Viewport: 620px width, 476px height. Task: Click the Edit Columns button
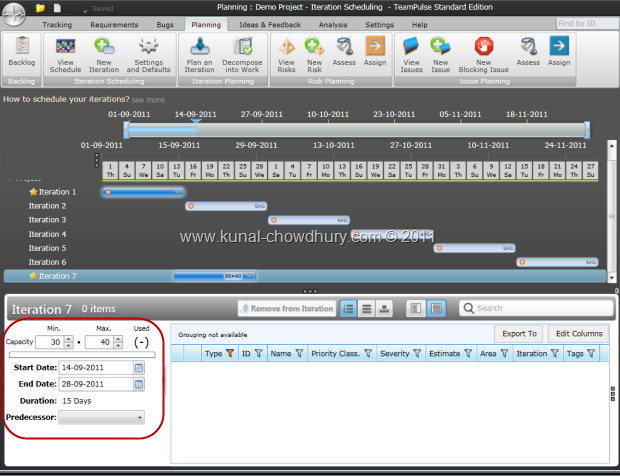tap(578, 334)
